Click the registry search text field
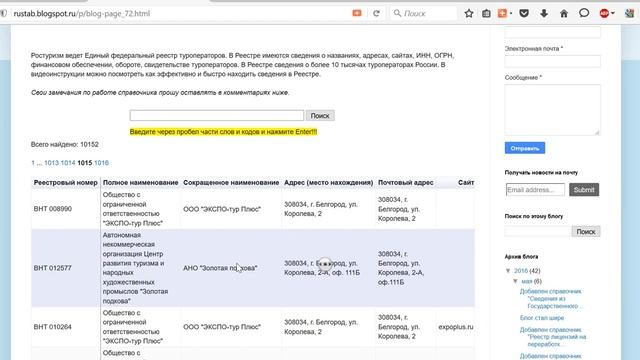This screenshot has width=640, height=360. [217, 116]
